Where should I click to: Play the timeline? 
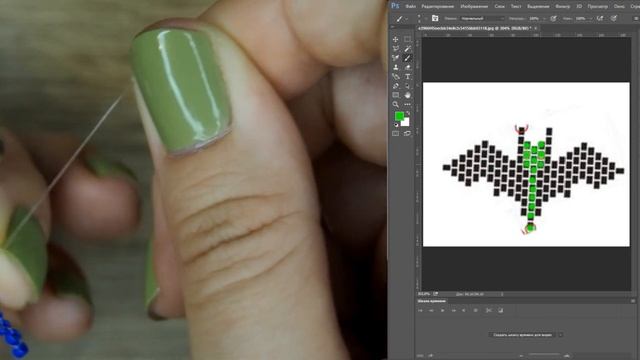coord(442,311)
